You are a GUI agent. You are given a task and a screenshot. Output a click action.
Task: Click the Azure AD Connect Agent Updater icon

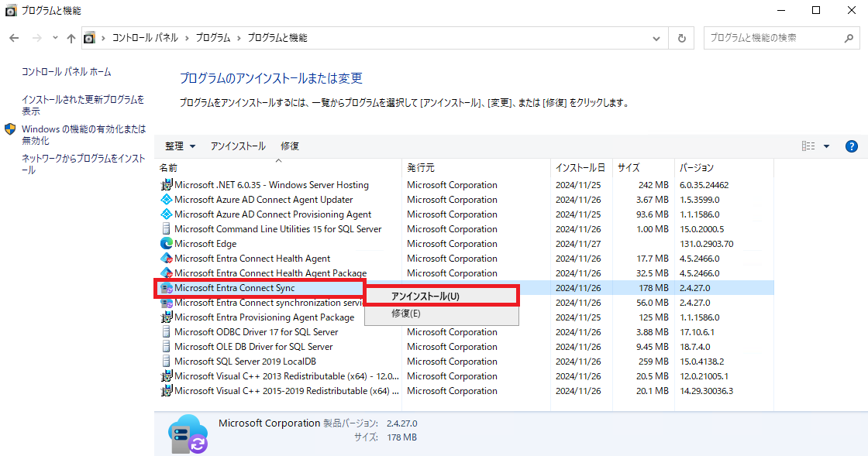tap(166, 200)
